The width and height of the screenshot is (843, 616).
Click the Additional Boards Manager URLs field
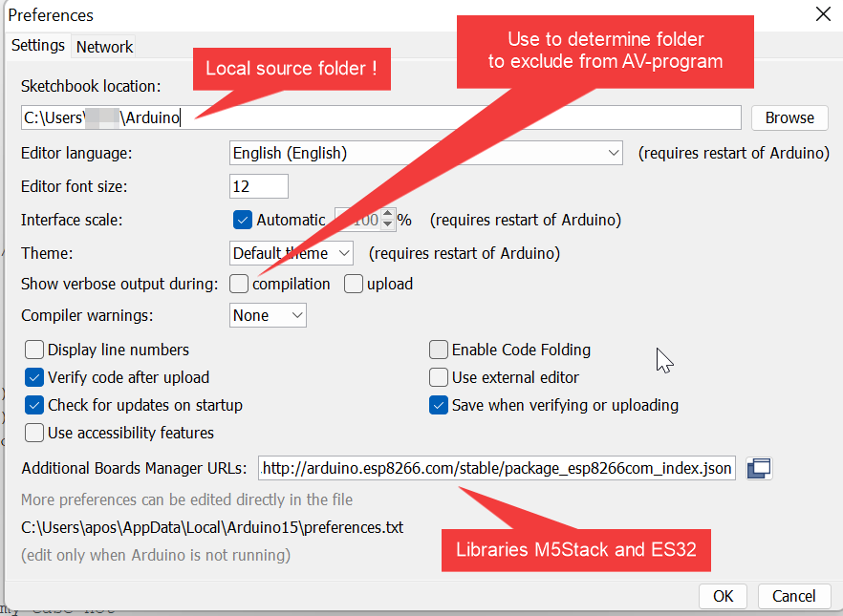[x=496, y=468]
